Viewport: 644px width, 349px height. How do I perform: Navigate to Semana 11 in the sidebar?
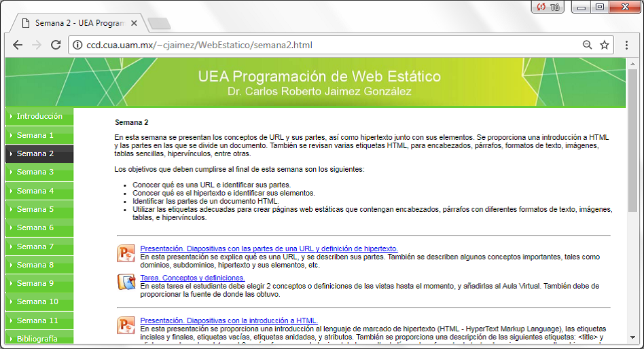click(x=39, y=320)
